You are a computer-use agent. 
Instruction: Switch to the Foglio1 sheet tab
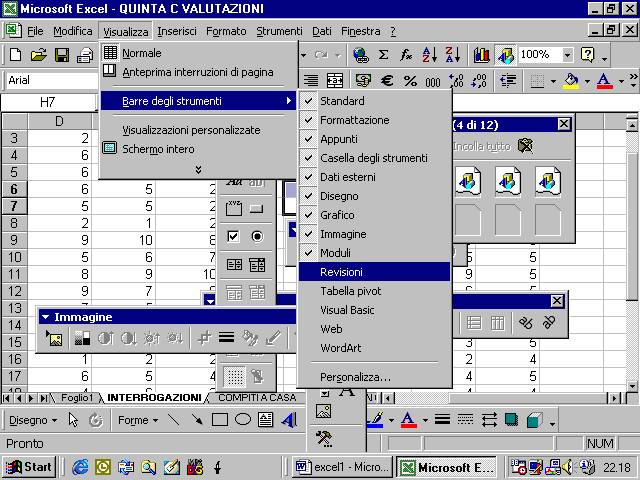click(x=77, y=398)
